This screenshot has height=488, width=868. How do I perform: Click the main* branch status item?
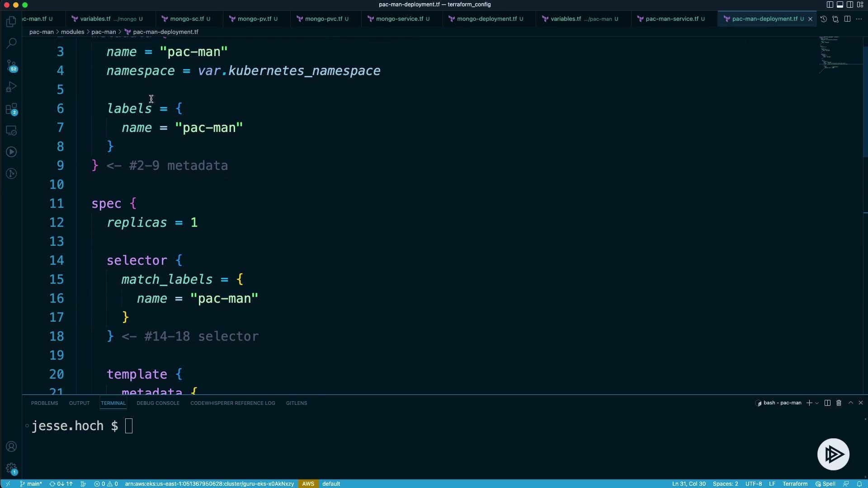(31, 483)
